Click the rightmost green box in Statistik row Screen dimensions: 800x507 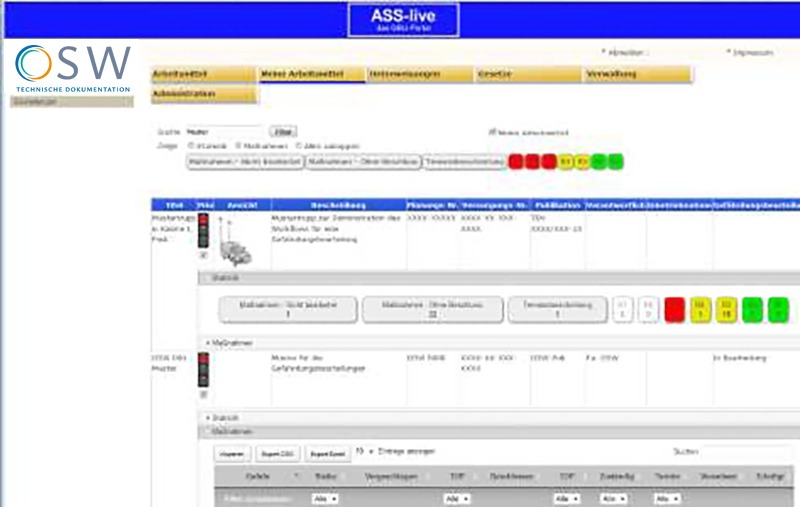pos(778,309)
